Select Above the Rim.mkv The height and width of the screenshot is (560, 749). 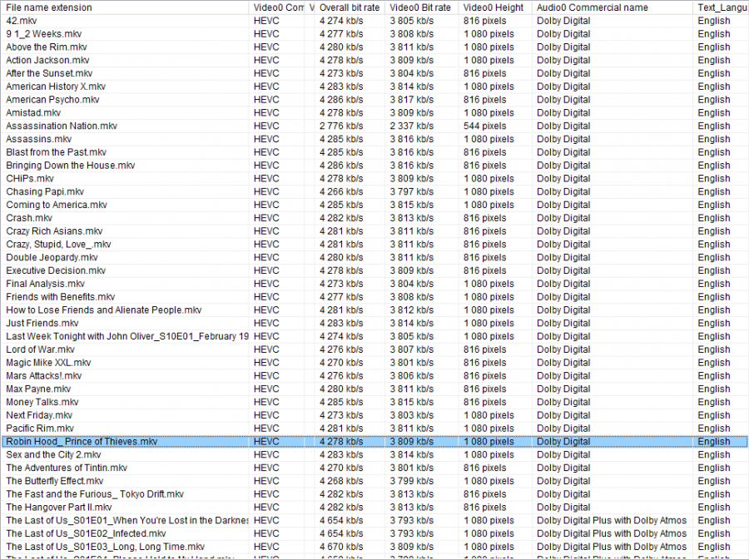tap(47, 47)
